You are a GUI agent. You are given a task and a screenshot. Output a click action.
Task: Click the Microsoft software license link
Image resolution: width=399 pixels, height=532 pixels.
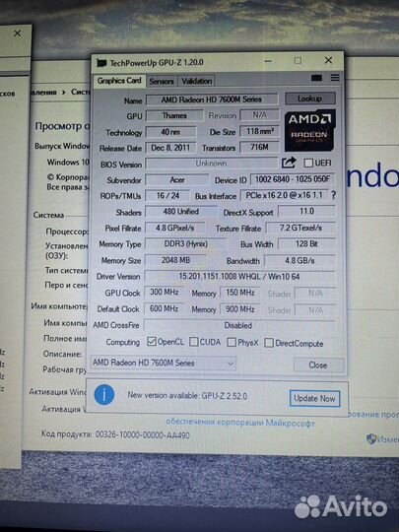tap(240, 423)
